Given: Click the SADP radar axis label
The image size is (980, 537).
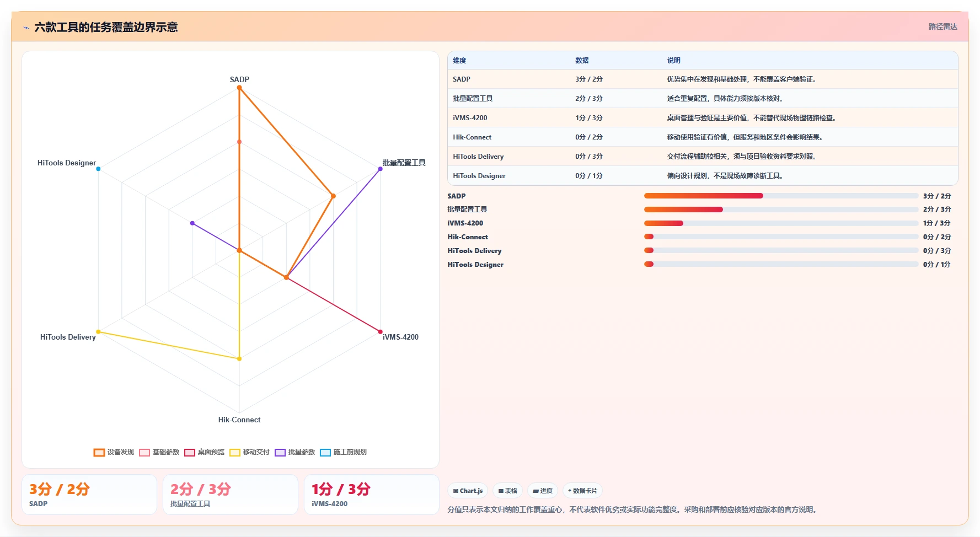Looking at the screenshot, I should 239,79.
